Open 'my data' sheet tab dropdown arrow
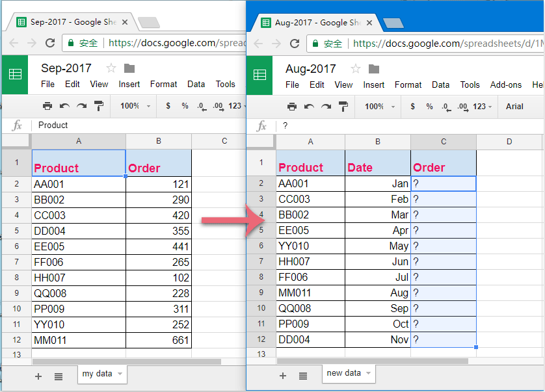Image resolution: width=545 pixels, height=392 pixels. tap(119, 374)
